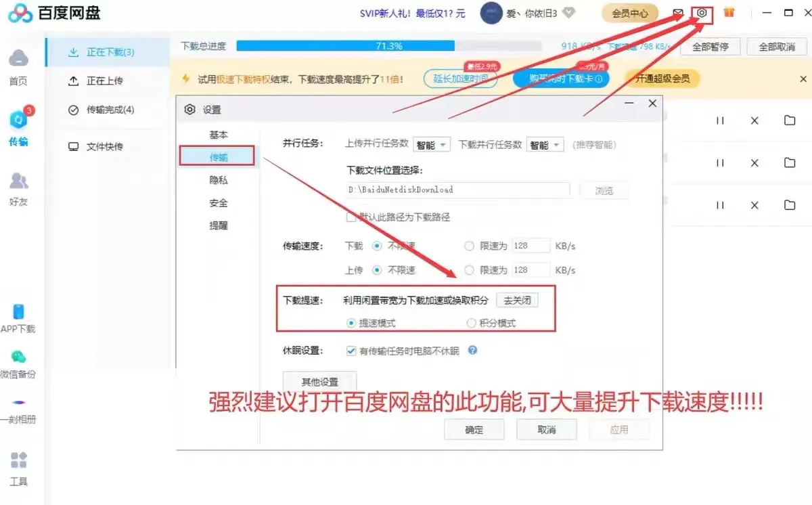812x505 pixels.
Task: Go to 首页 home in sidebar
Action: point(18,67)
